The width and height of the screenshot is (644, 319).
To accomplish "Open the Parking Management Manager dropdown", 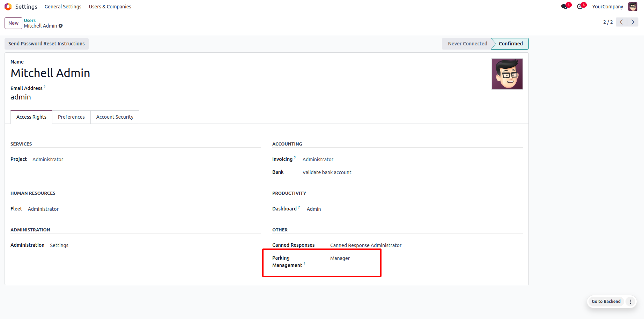I will 340,258.
